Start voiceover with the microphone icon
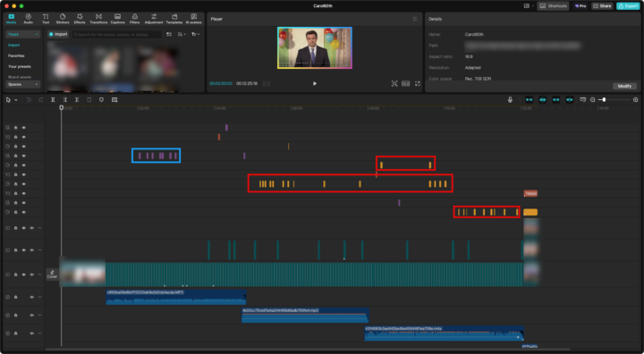Image resolution: width=644 pixels, height=354 pixels. tap(510, 100)
